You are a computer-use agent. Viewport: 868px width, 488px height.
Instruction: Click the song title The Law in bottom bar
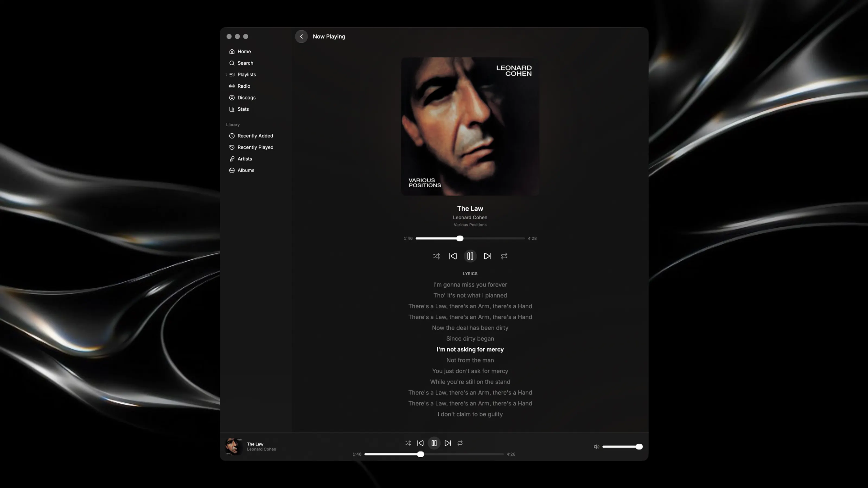255,444
